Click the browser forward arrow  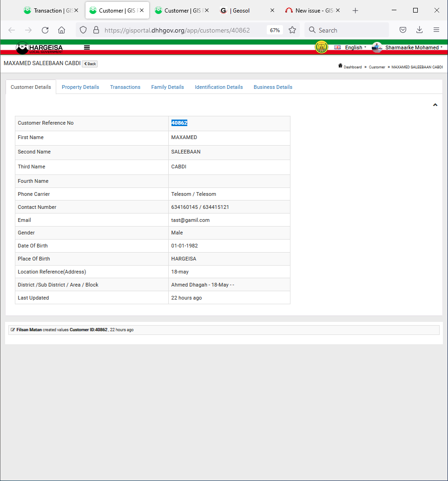coord(28,30)
